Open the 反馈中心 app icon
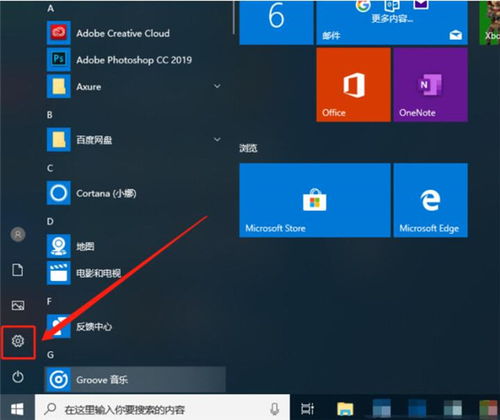Viewport: 500px width, 420px height. 59,326
